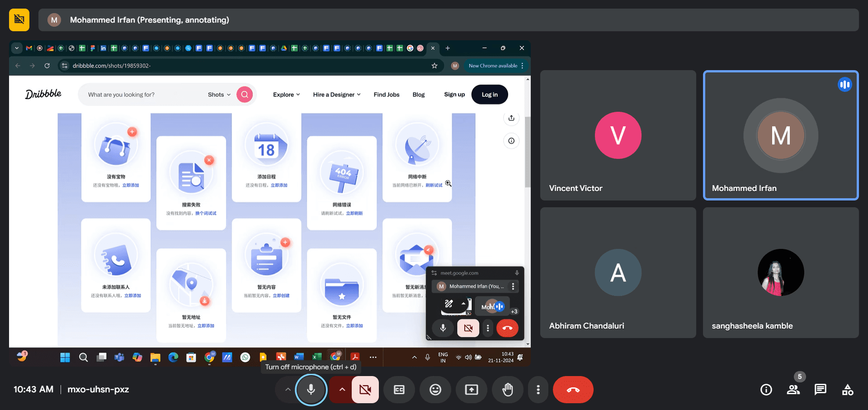
Task: Open activities icon
Action: 848,390
